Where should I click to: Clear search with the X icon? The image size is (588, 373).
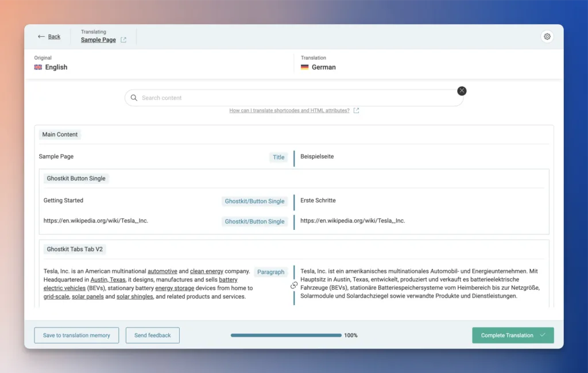pos(462,91)
